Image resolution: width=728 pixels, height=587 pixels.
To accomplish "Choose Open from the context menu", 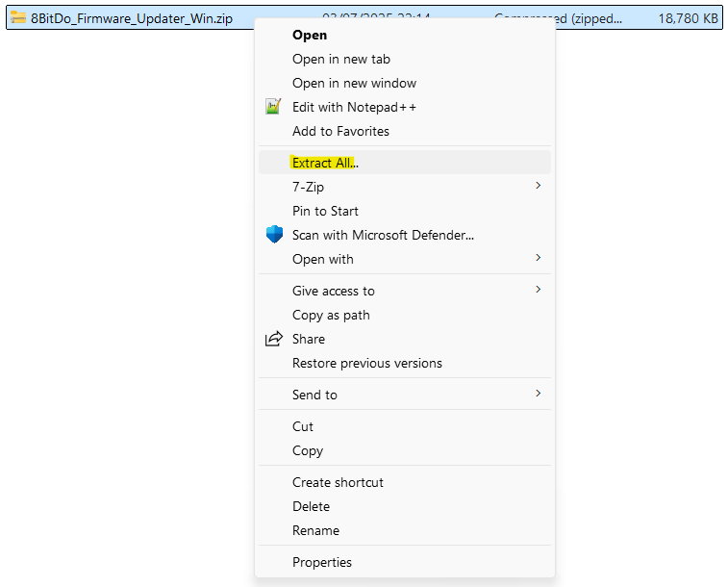I will click(x=405, y=35).
